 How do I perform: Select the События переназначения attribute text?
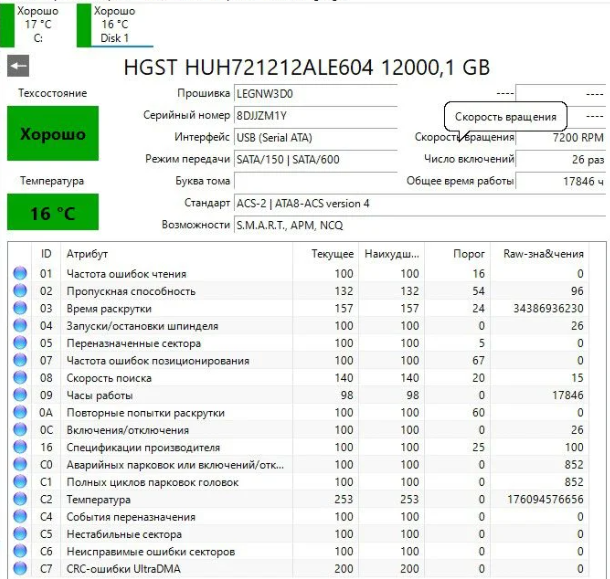click(131, 517)
